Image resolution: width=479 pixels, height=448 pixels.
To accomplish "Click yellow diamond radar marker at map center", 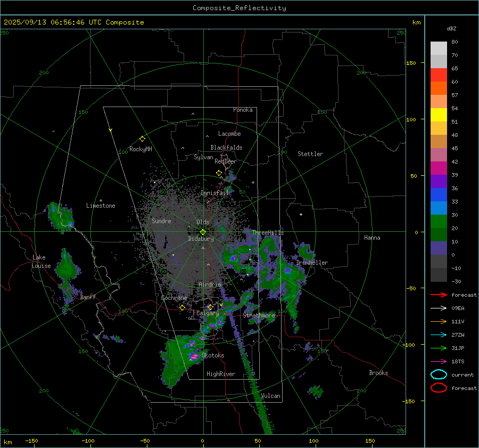I will click(203, 232).
